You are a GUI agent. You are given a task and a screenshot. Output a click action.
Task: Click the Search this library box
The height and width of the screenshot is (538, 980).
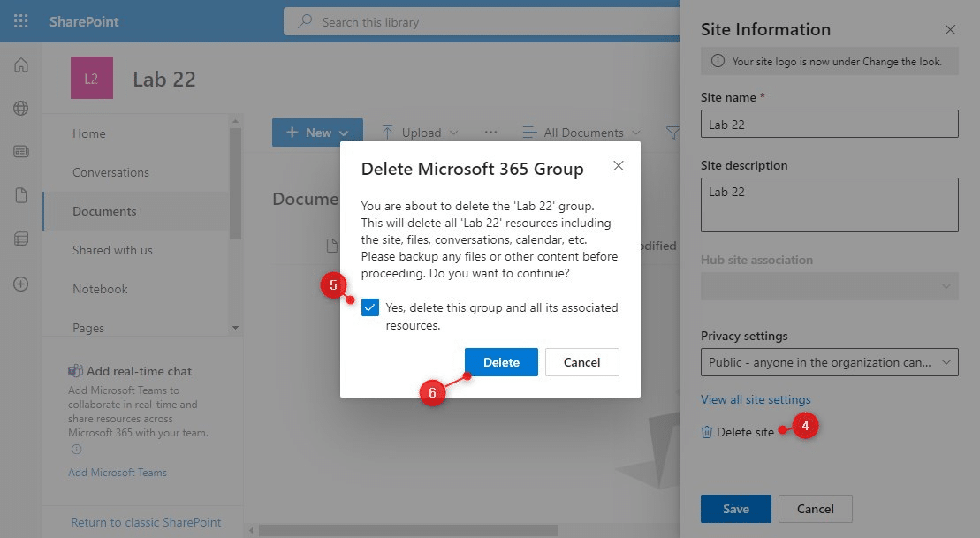[482, 22]
